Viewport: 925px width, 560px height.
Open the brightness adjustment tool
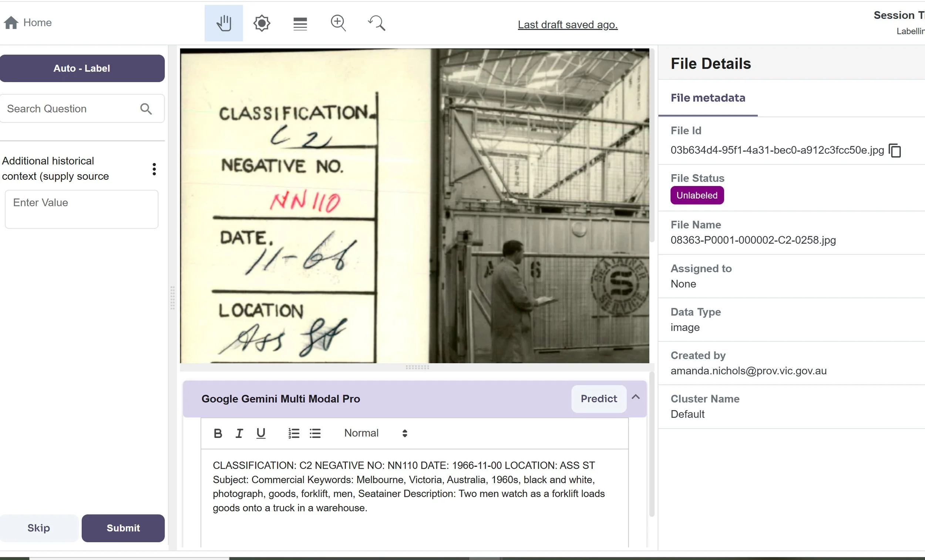pyautogui.click(x=262, y=23)
